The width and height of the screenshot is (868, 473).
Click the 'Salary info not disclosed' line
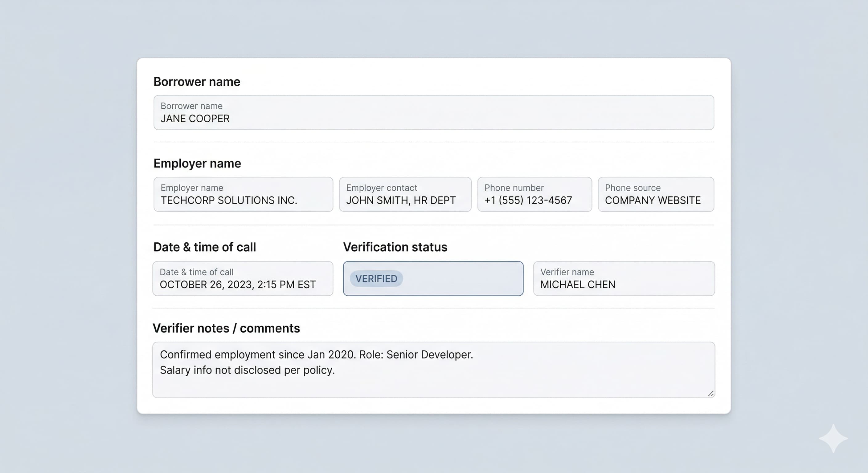coord(247,370)
